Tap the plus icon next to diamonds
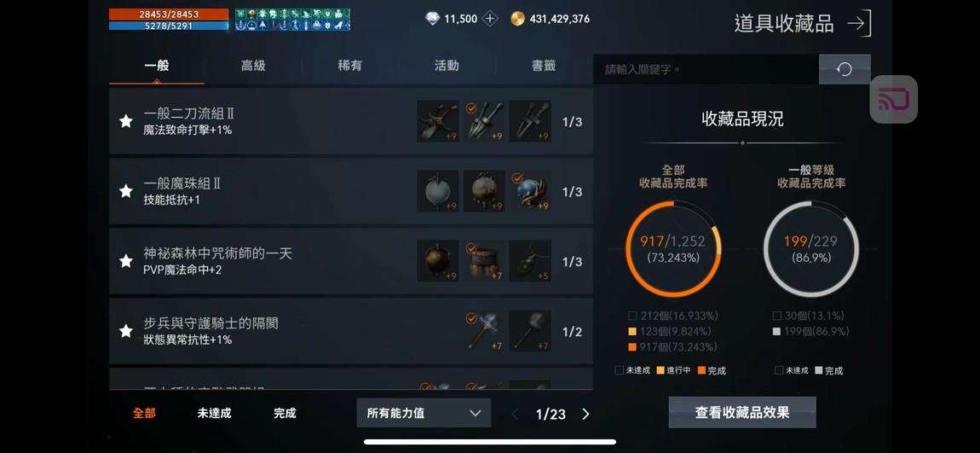Viewport: 980px width, 453px height. tap(490, 19)
